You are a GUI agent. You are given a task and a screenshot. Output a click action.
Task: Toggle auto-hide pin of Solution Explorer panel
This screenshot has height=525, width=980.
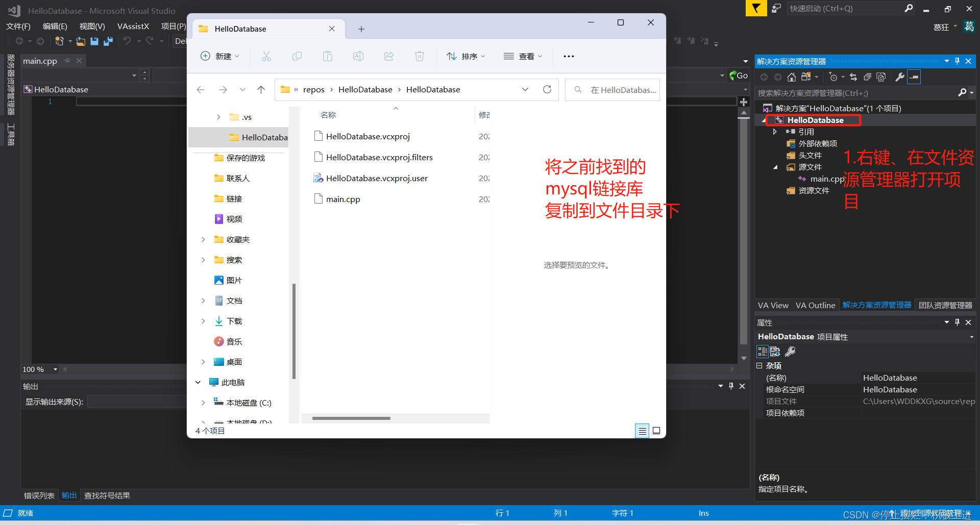957,61
